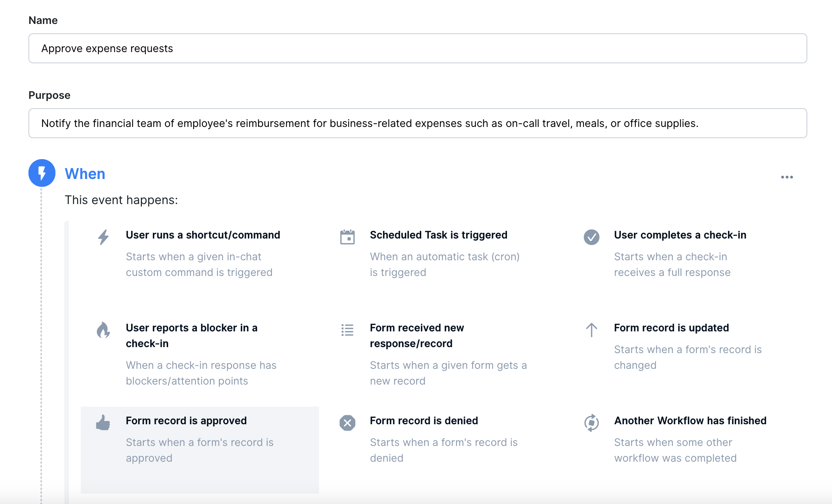Viewport: 832px width, 504px height.
Task: Click the lightning bolt shortcut/command icon
Action: [103, 237]
